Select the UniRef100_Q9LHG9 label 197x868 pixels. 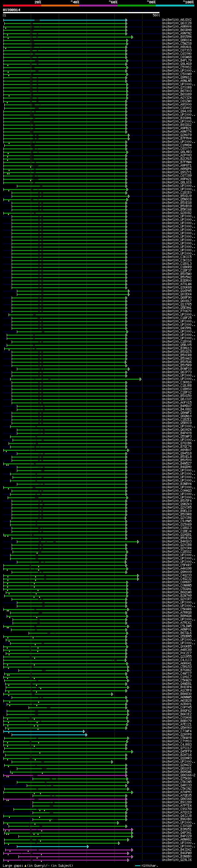coord(176,64)
